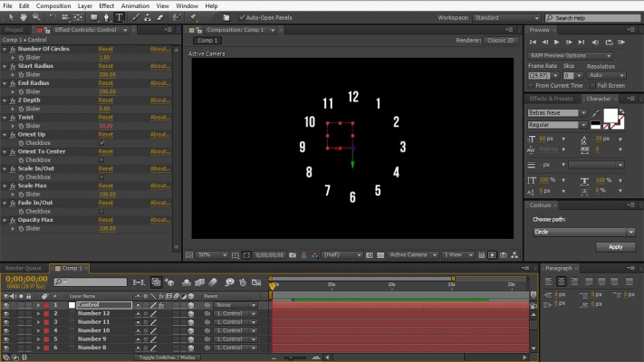This screenshot has height=362, width=644.
Task: Toggle the Auto-Open Panels checkbox
Action: (243, 17)
